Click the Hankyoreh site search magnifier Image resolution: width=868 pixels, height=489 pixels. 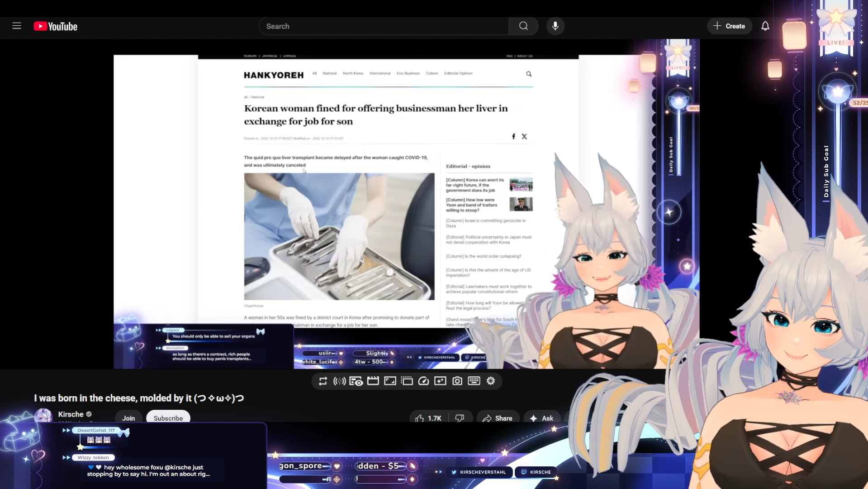(x=529, y=74)
